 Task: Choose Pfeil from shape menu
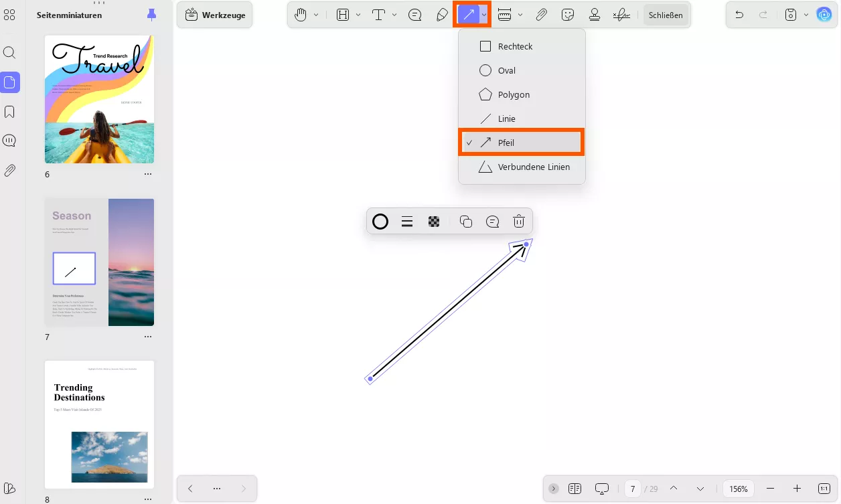[x=522, y=143]
